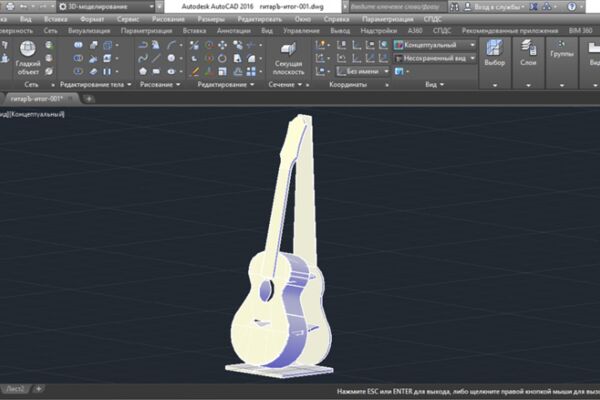Open the Окно menu
Screen dimensions: 600x400
click(x=303, y=19)
